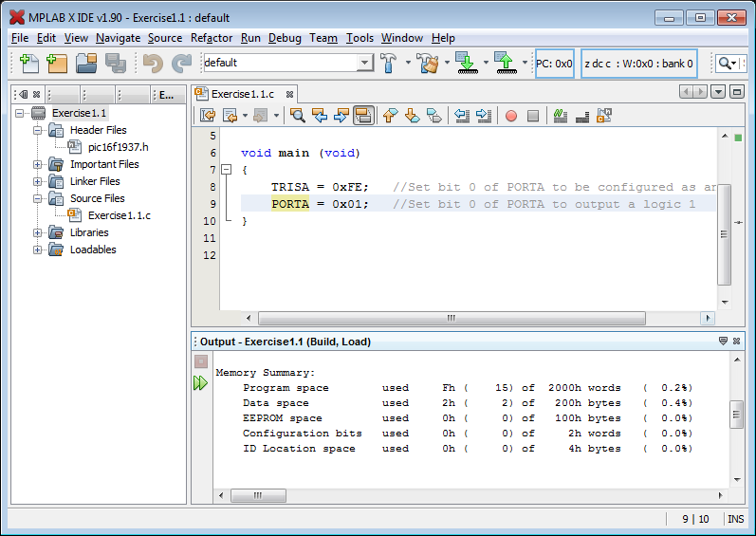Open the Window menu

click(x=402, y=38)
